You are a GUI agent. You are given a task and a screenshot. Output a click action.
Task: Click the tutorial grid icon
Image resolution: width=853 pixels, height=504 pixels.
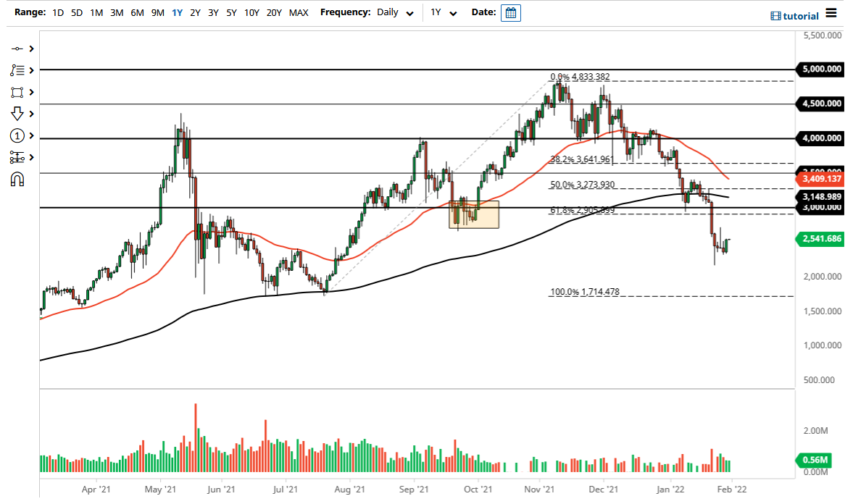pyautogui.click(x=775, y=16)
